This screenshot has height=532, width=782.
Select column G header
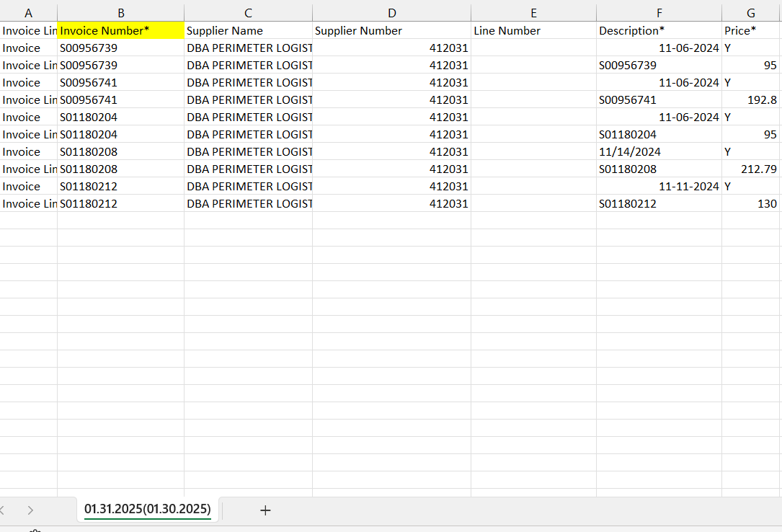751,13
